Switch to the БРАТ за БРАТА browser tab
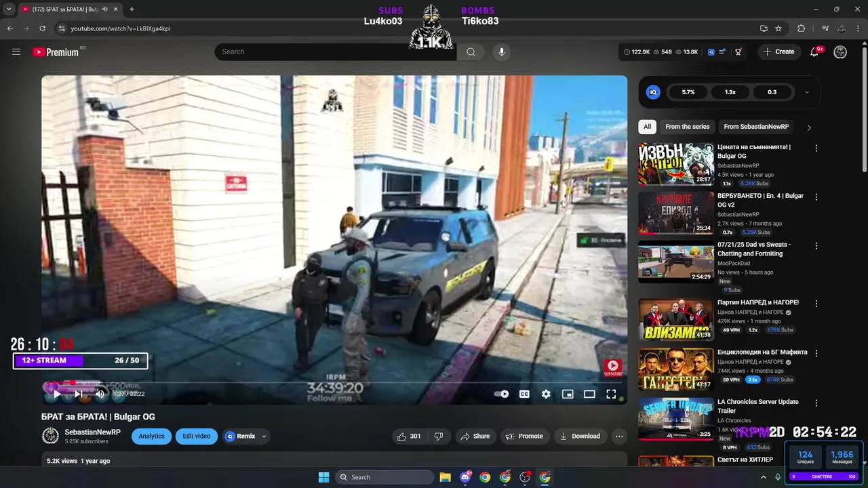The width and height of the screenshot is (868, 488). (66, 9)
